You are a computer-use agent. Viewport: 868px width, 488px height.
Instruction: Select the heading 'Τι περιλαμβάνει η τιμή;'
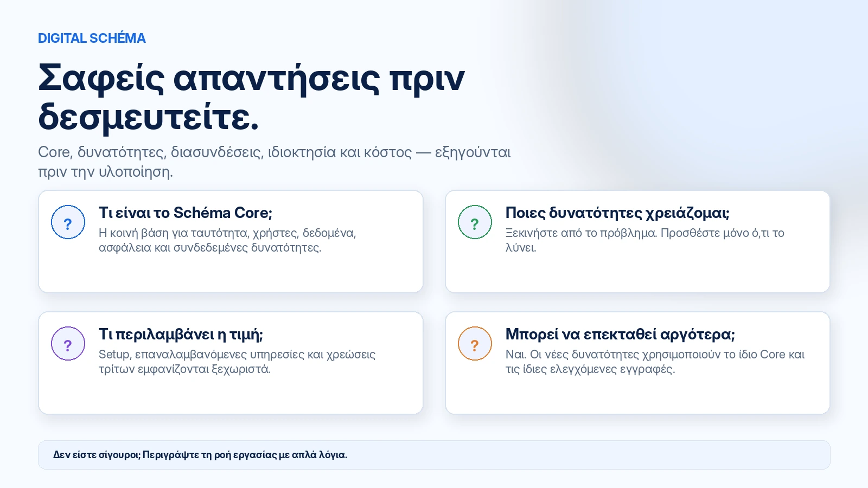[181, 334]
